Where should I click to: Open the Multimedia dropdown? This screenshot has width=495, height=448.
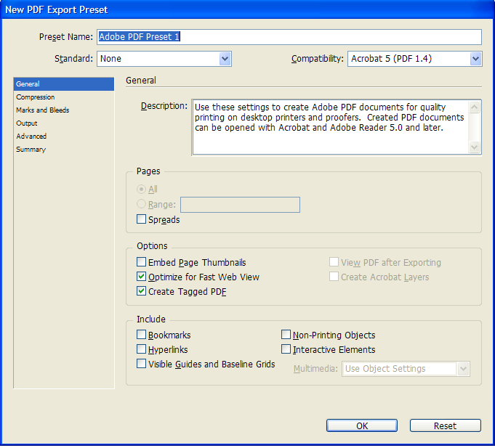406,369
